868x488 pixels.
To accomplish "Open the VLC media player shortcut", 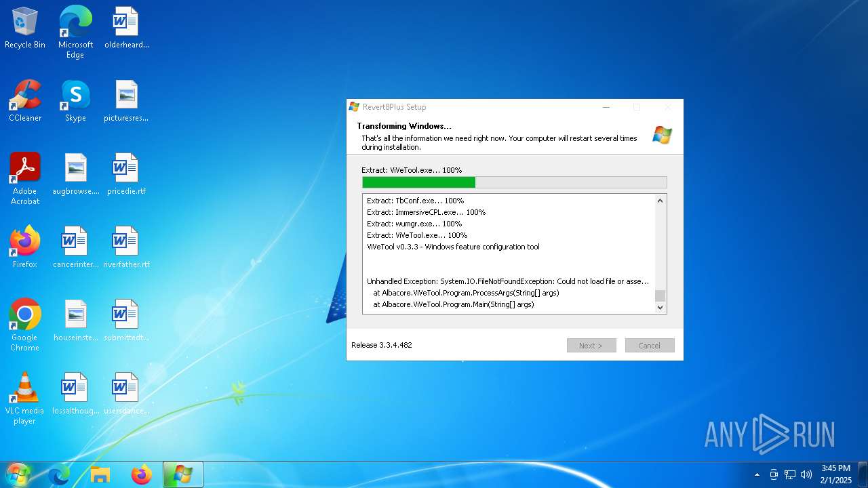I will click(25, 399).
